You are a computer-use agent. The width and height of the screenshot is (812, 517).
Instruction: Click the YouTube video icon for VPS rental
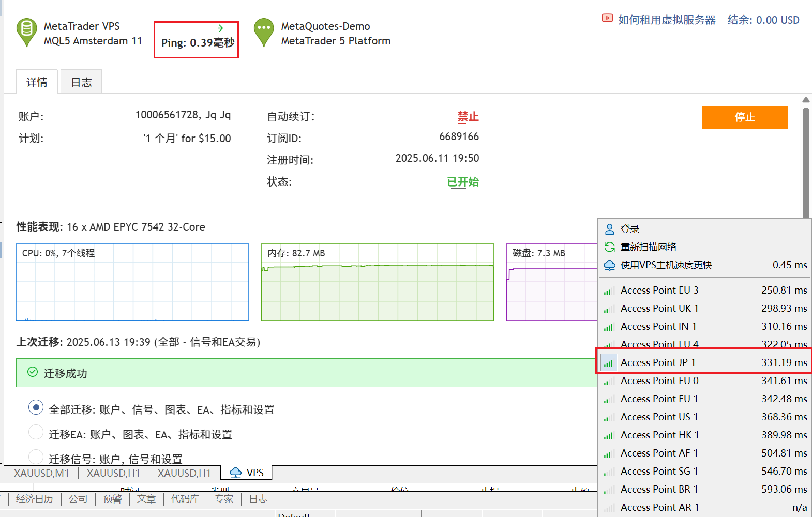pos(607,19)
